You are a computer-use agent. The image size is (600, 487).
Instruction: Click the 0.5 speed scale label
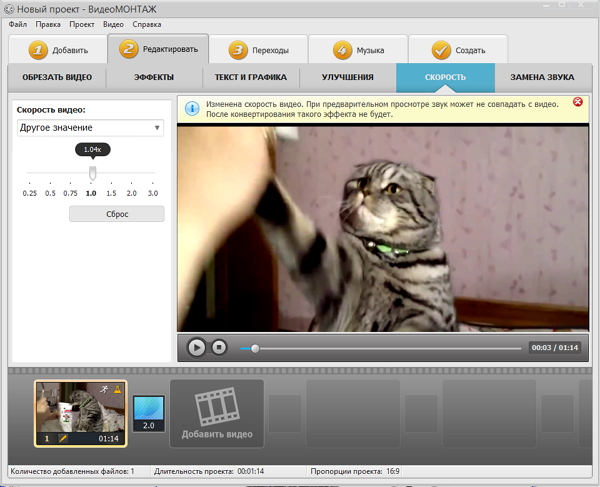click(x=50, y=193)
